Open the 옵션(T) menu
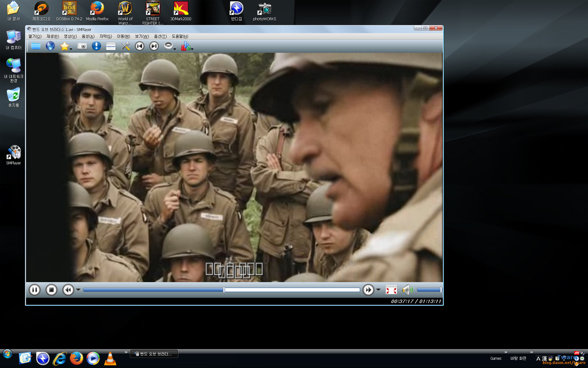 tap(160, 36)
